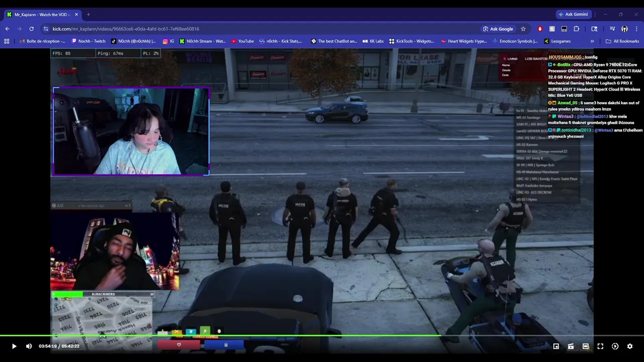Toggle theater mode in video player
This screenshot has width=644, height=362.
pos(586,346)
